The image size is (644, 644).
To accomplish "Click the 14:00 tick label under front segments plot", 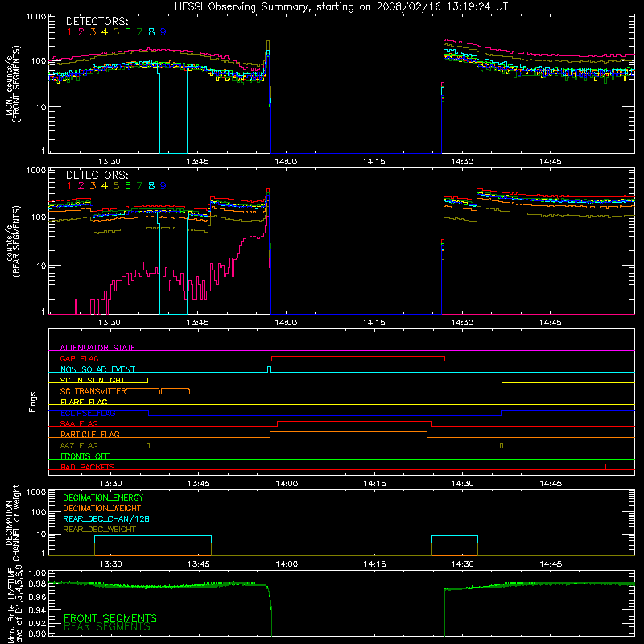I will pos(286,162).
